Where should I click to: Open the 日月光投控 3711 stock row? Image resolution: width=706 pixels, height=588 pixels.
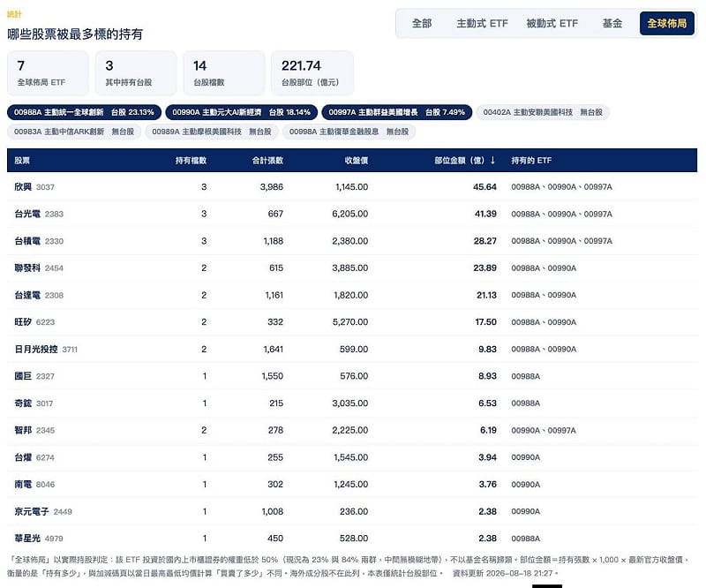352,350
